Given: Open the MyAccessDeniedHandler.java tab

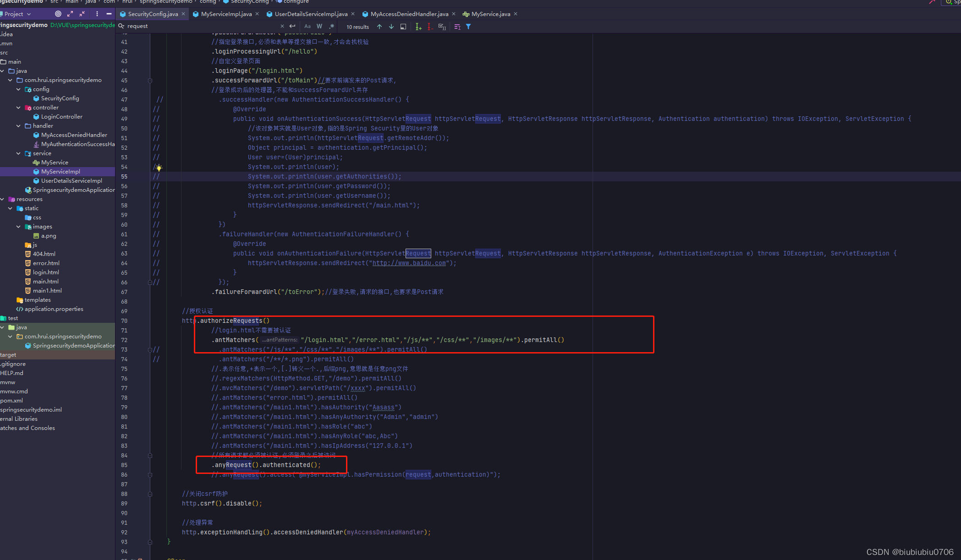Looking at the screenshot, I should point(409,14).
